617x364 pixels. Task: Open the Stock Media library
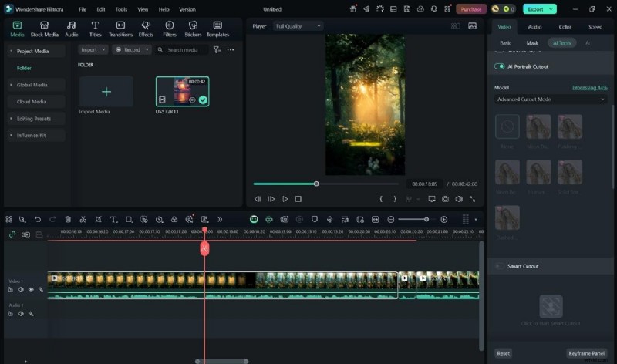click(x=45, y=29)
